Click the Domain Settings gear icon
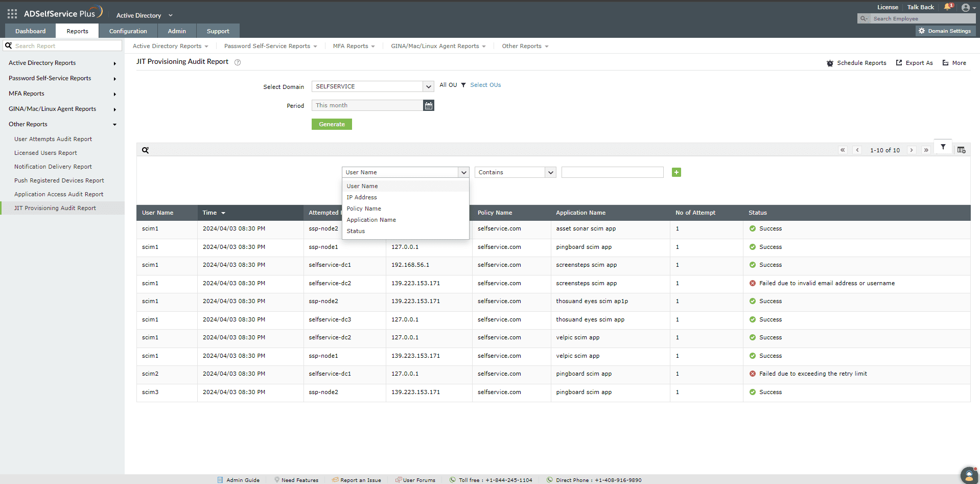The height and width of the screenshot is (484, 980). tap(922, 31)
